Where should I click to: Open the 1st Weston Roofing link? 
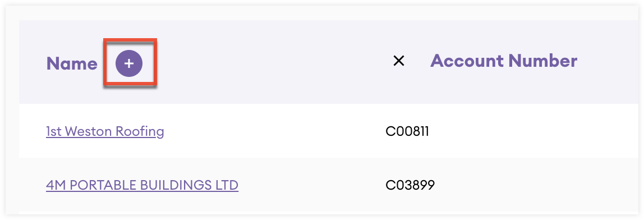coord(105,131)
